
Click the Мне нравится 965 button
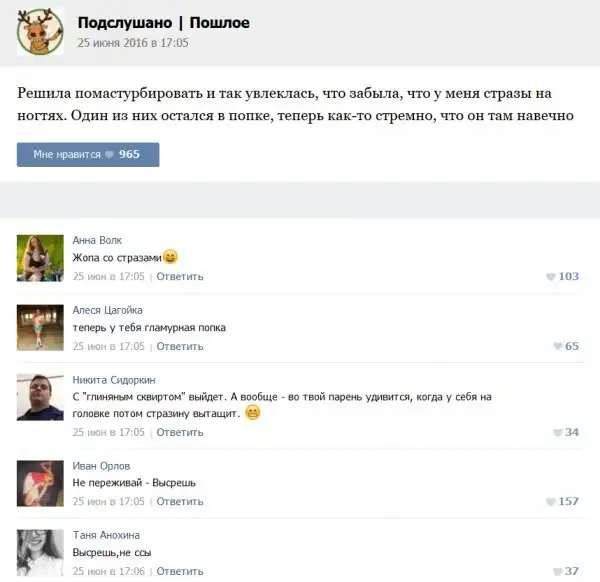[88, 155]
